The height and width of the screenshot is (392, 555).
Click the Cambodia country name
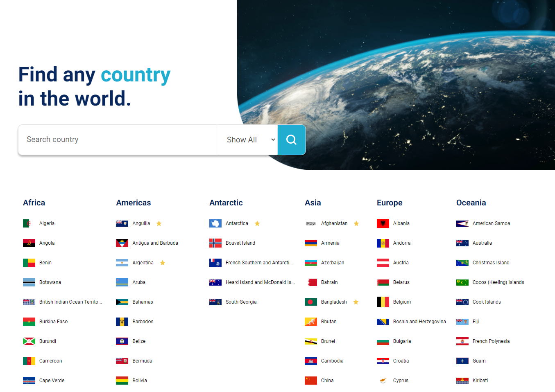coord(332,361)
